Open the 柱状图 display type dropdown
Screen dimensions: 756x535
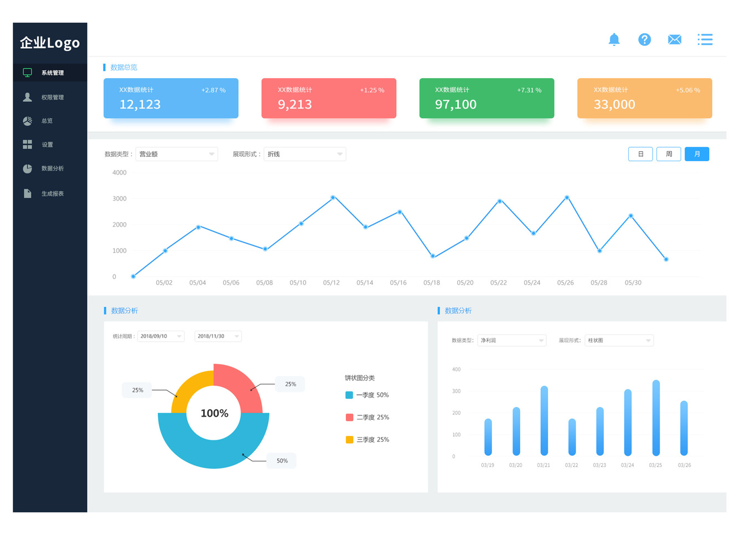click(619, 340)
